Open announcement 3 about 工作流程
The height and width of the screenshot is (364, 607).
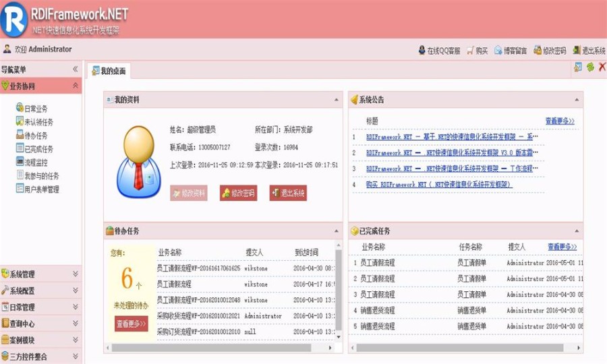click(452, 169)
